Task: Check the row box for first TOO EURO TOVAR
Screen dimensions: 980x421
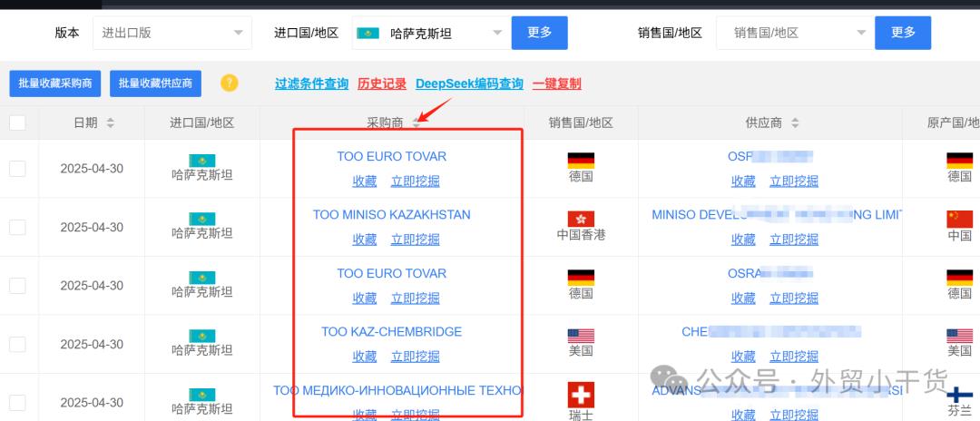Action: click(x=17, y=169)
